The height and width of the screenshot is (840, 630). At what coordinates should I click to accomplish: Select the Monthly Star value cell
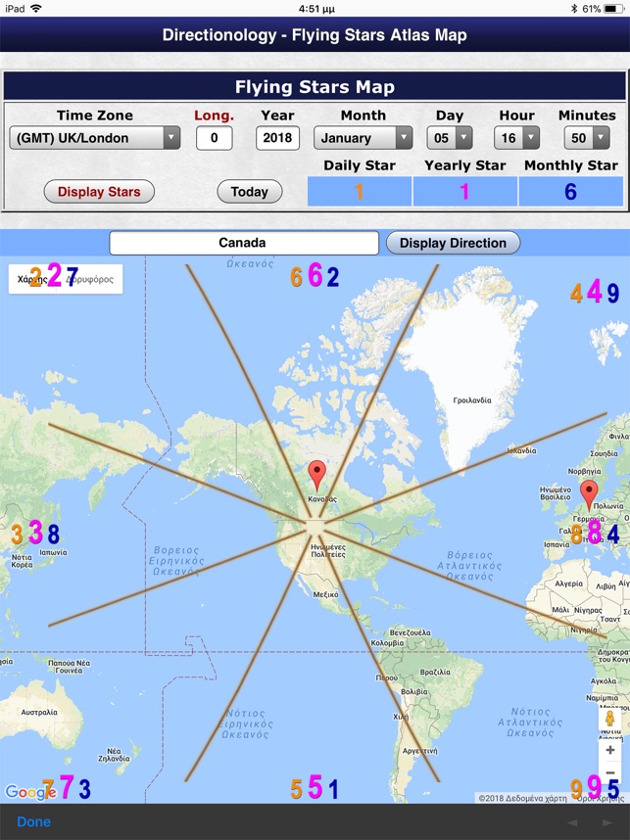coord(570,191)
